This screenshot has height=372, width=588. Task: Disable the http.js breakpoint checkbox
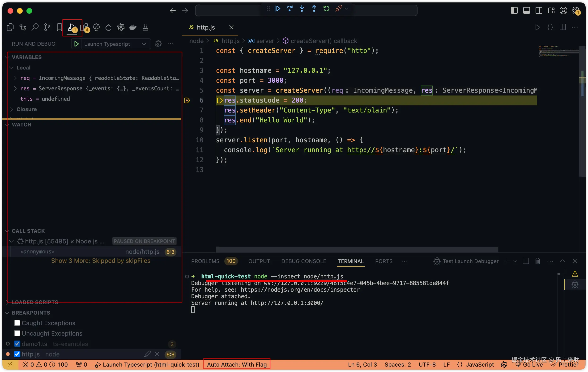pyautogui.click(x=17, y=354)
